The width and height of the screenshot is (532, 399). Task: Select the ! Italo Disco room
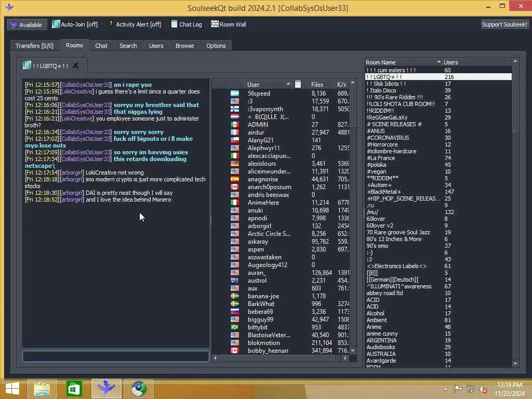(438, 90)
